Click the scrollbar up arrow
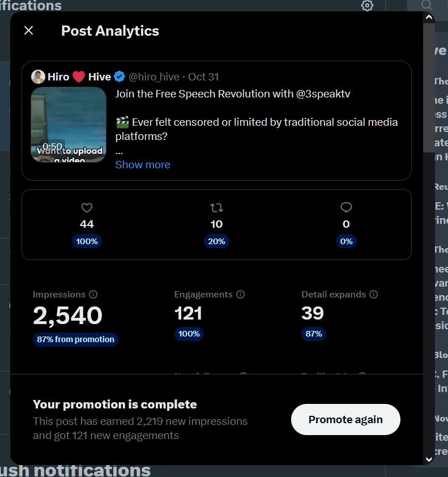The width and height of the screenshot is (448, 477). (x=429, y=18)
